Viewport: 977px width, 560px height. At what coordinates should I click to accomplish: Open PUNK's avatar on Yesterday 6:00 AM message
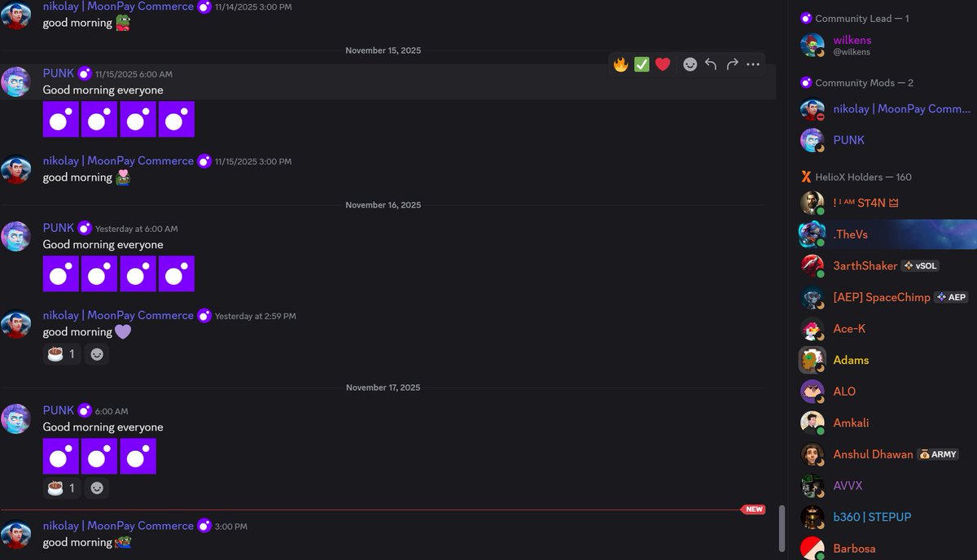click(16, 236)
